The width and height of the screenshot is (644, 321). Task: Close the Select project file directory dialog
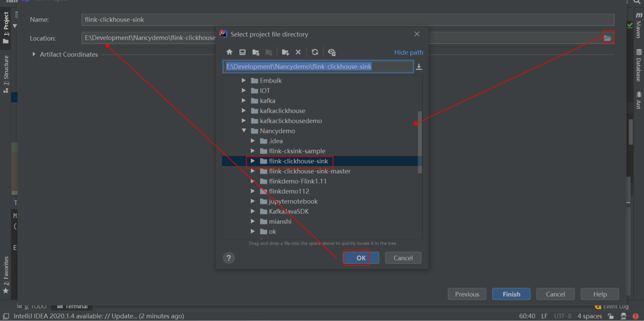tap(417, 34)
